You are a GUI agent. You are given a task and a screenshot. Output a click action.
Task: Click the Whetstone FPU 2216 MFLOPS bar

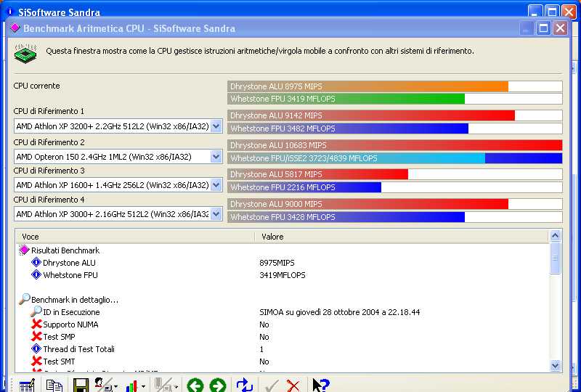click(x=304, y=187)
